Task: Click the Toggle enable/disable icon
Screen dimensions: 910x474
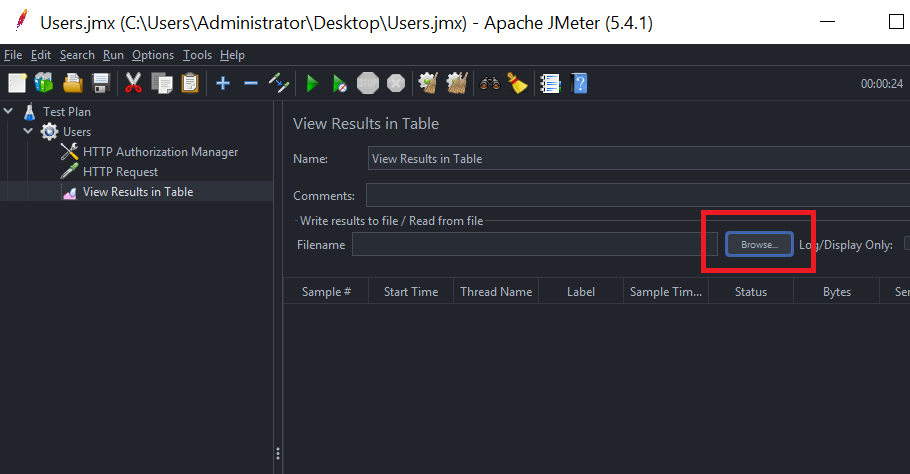Action: click(x=279, y=84)
